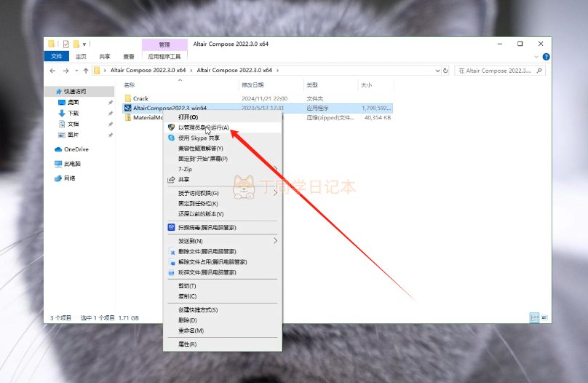Viewport: 588px width, 383px height.
Task: Open Documents (文档) in sidebar
Action: [x=73, y=125]
